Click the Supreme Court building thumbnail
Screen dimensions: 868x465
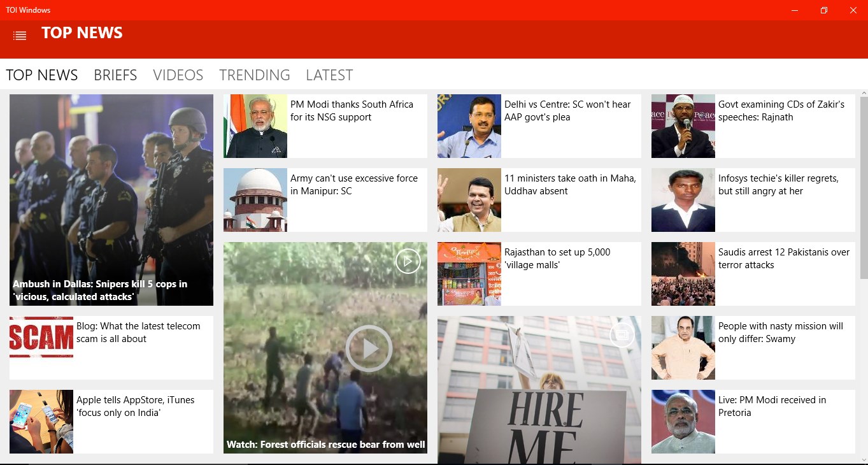tap(255, 199)
